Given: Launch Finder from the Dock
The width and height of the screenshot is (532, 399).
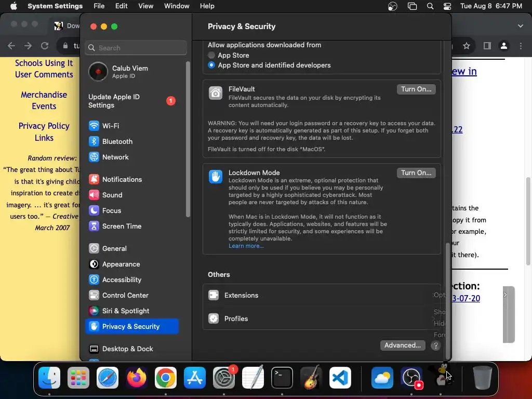Looking at the screenshot, I should (x=49, y=378).
